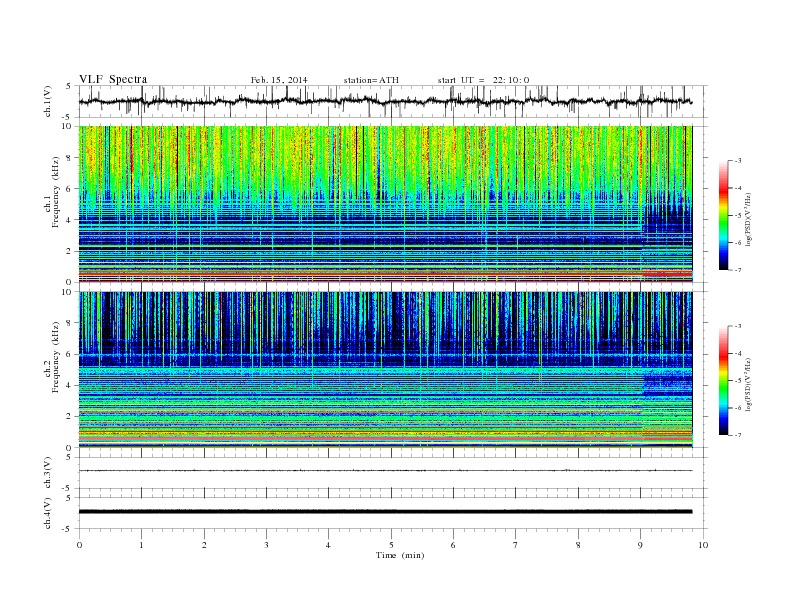Click the "Time (min)" axis title
The height and width of the screenshot is (612, 792).
tap(400, 555)
